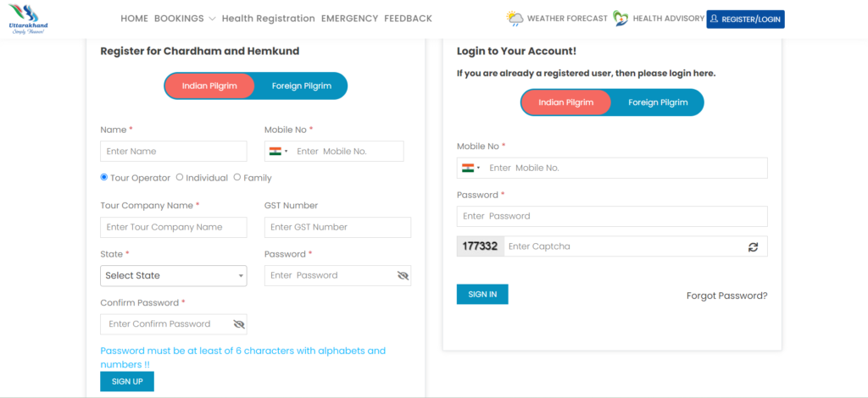
Task: Click user icon on Register/Login button
Action: click(x=714, y=19)
